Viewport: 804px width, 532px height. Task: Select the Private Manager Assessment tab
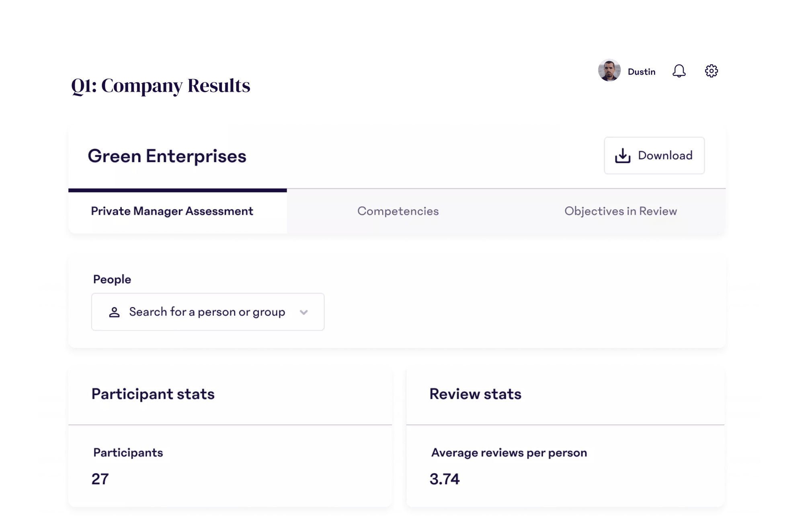(x=172, y=211)
